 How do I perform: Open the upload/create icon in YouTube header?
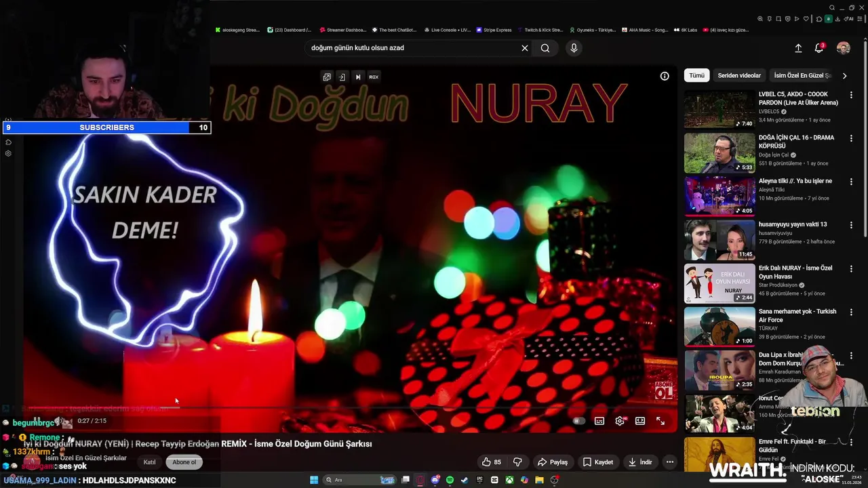(x=798, y=48)
